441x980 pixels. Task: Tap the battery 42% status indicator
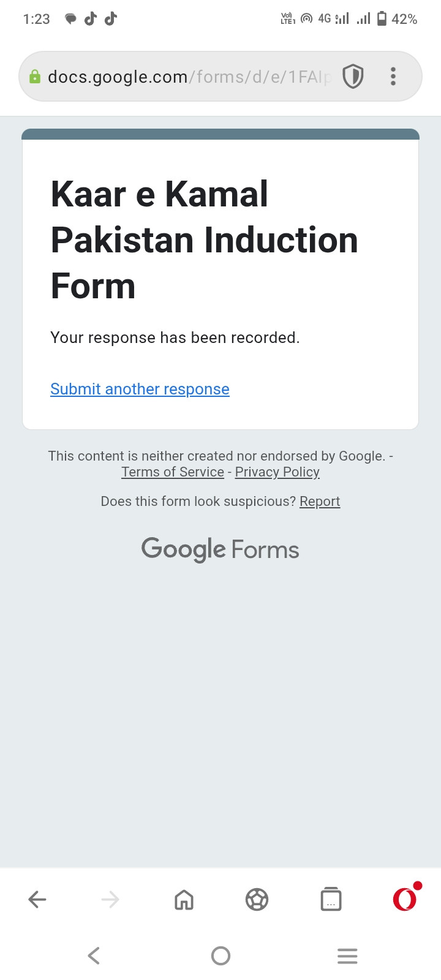click(x=397, y=19)
